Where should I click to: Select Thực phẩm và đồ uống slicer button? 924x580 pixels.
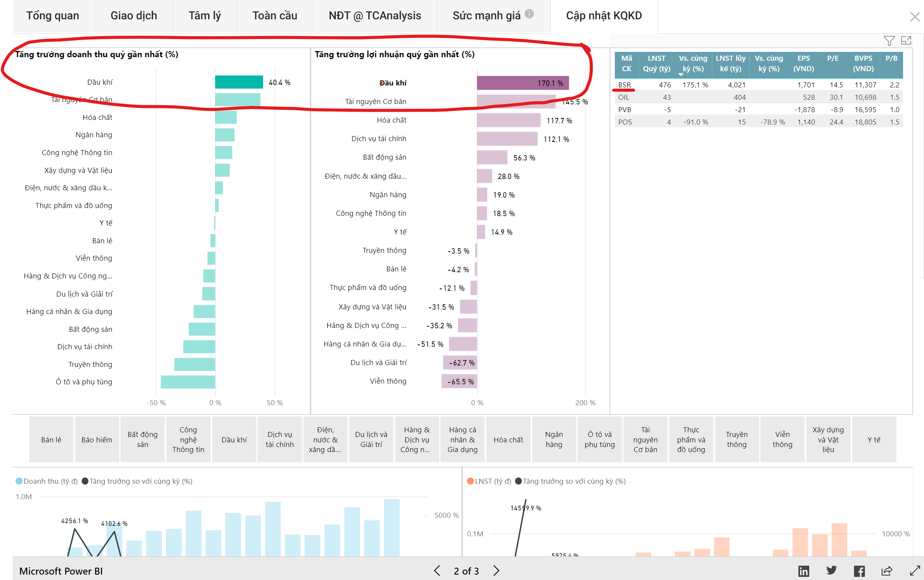point(691,439)
